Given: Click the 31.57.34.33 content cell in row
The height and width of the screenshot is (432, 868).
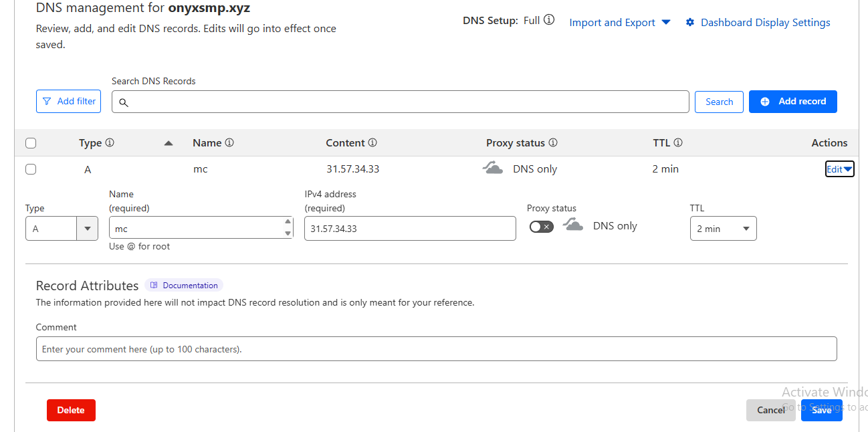Looking at the screenshot, I should point(353,169).
